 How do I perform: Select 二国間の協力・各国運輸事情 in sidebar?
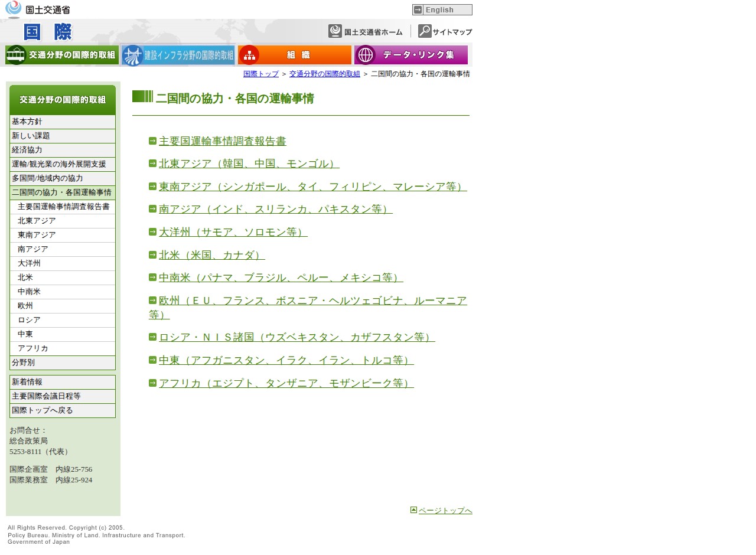(63, 192)
